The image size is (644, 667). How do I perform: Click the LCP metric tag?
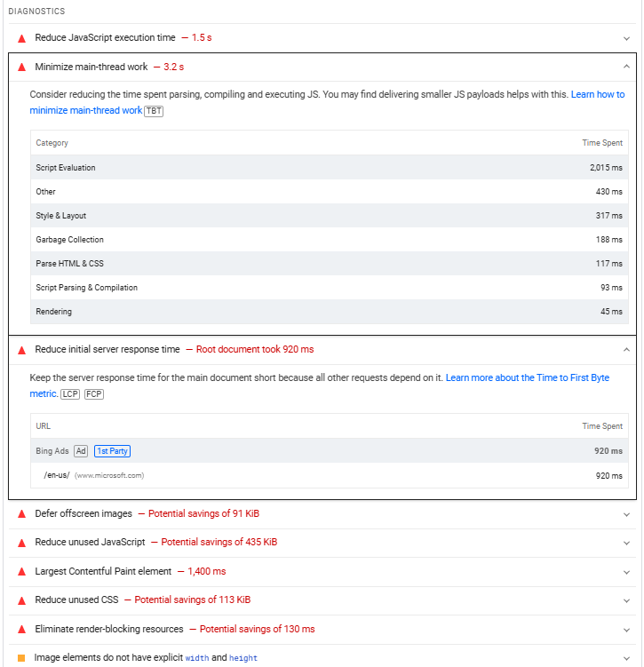70,394
